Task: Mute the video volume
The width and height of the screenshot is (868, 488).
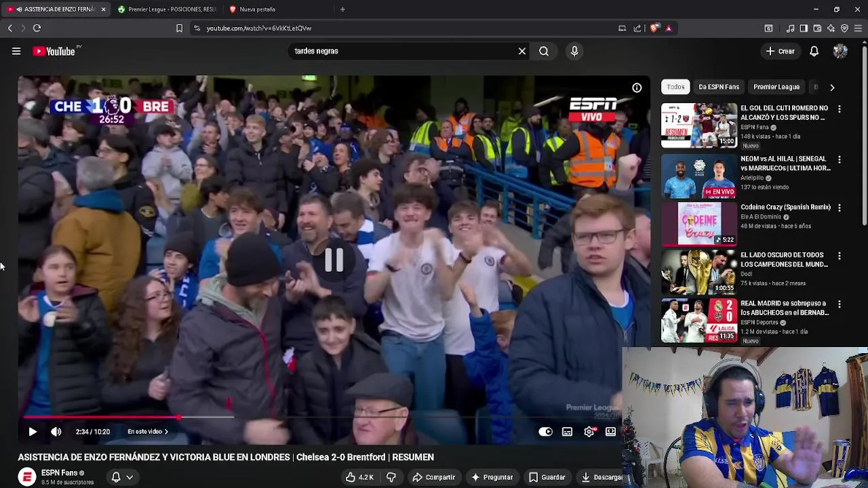Action: [x=56, y=432]
